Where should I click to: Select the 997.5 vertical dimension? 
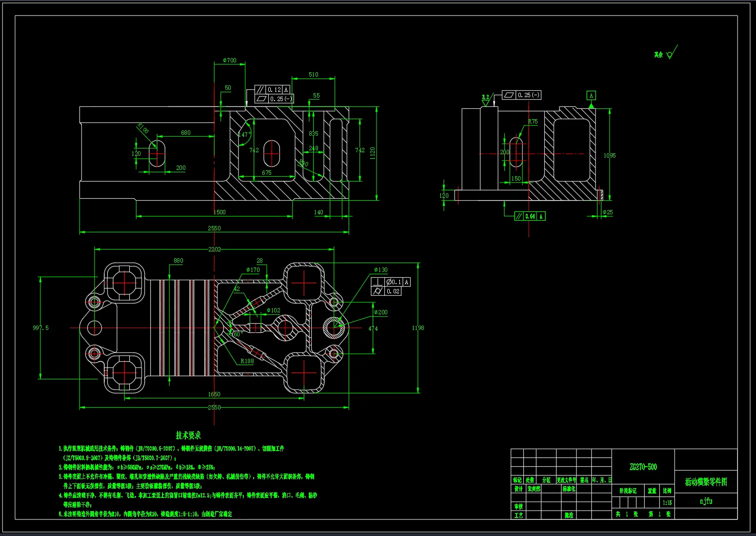[x=41, y=328]
